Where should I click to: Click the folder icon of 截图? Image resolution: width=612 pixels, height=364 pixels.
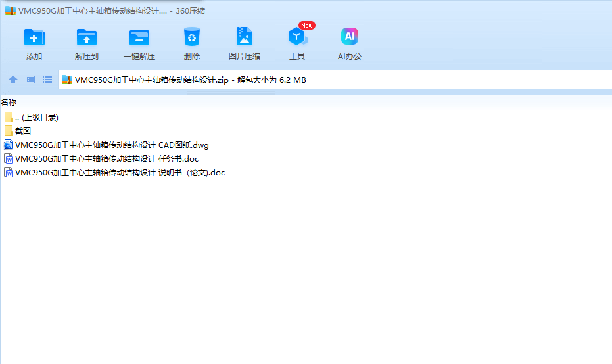pyautogui.click(x=9, y=131)
